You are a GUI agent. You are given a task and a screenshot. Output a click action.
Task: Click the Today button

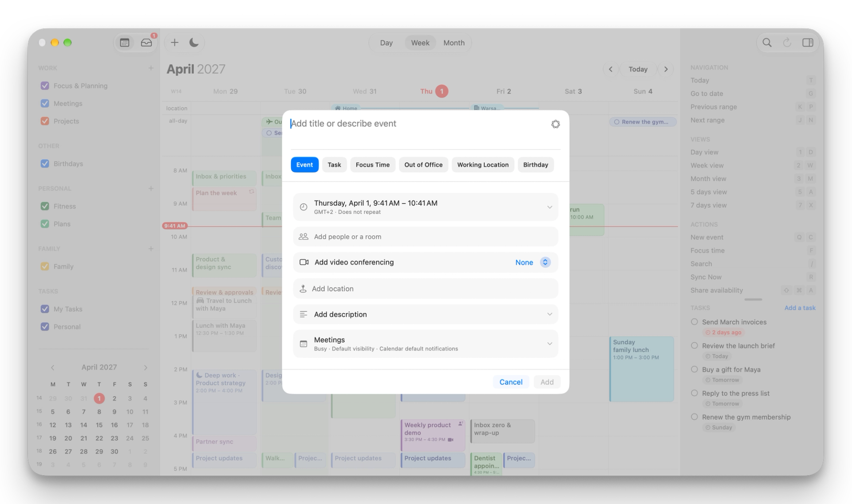point(638,69)
